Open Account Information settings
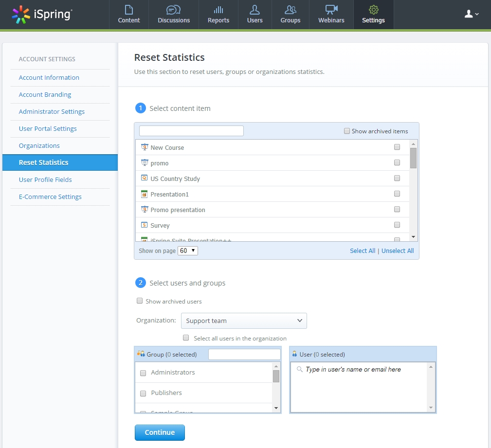Image resolution: width=491 pixels, height=448 pixels. coord(49,78)
